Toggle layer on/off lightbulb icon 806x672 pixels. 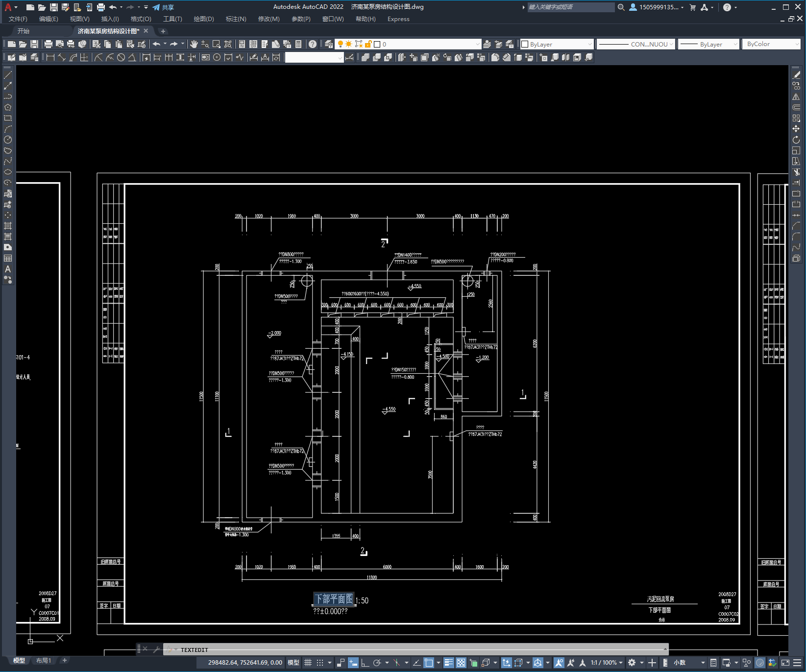tap(341, 44)
